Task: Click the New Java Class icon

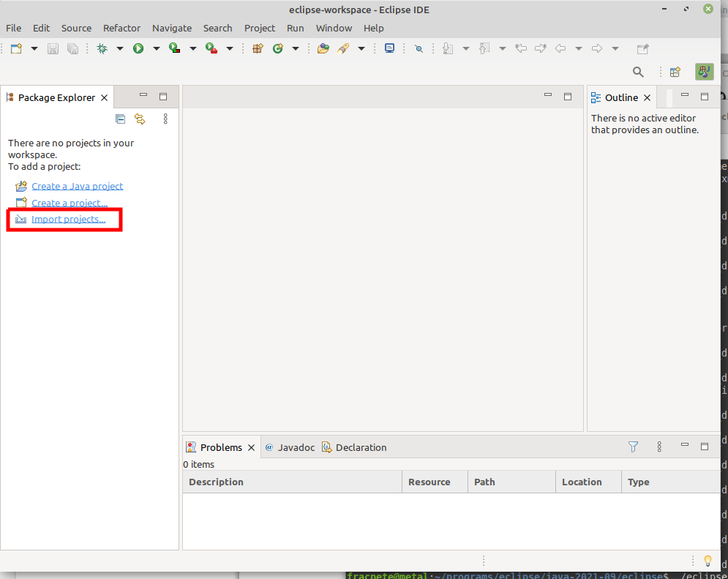Action: point(278,49)
